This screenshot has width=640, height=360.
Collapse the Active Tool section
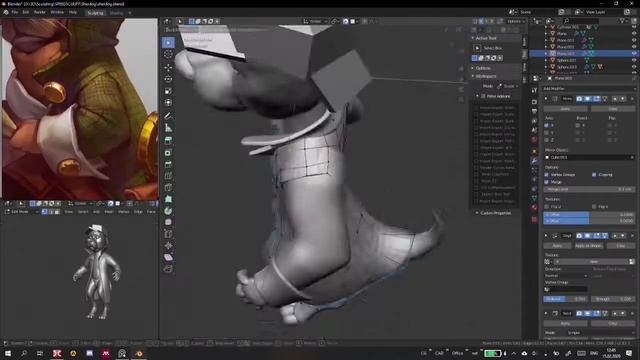486,38
